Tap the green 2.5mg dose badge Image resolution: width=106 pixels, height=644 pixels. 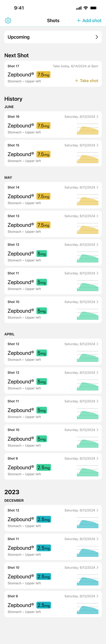tap(44, 468)
